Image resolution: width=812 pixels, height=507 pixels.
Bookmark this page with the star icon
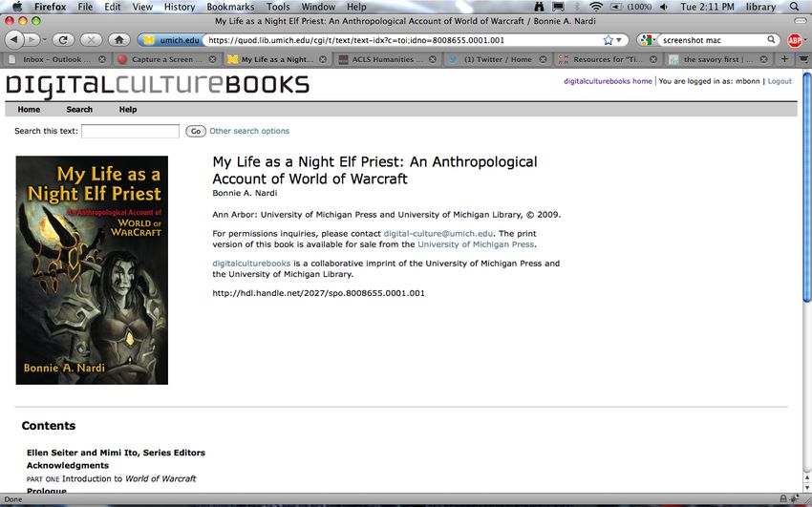coord(608,40)
